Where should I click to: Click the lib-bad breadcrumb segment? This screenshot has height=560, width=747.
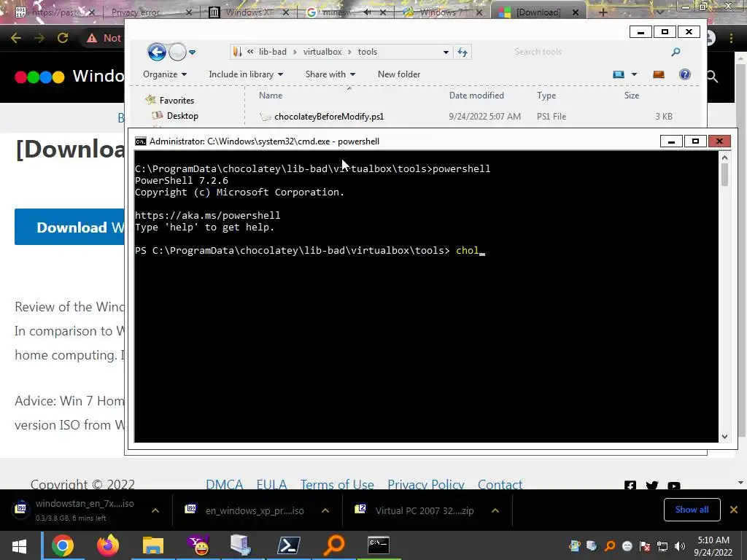[273, 52]
